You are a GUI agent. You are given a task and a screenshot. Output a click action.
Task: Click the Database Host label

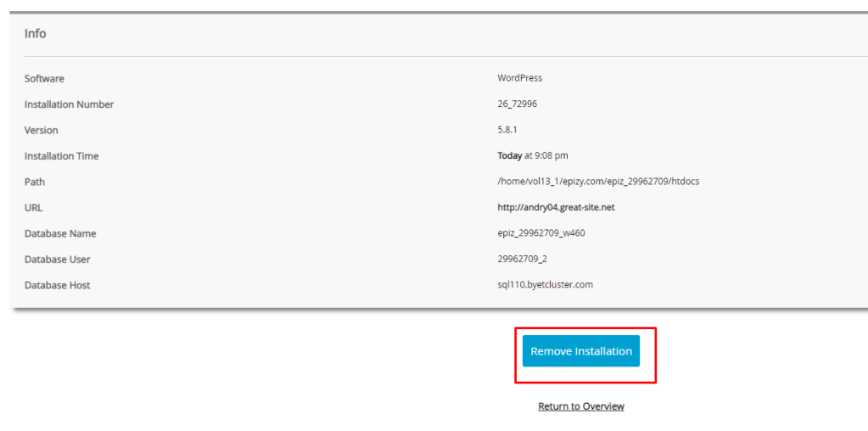tap(57, 285)
